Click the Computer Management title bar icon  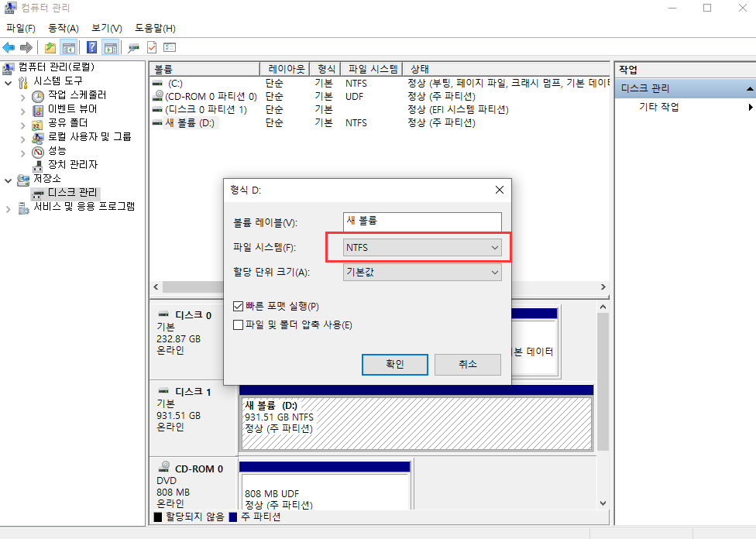(x=10, y=8)
